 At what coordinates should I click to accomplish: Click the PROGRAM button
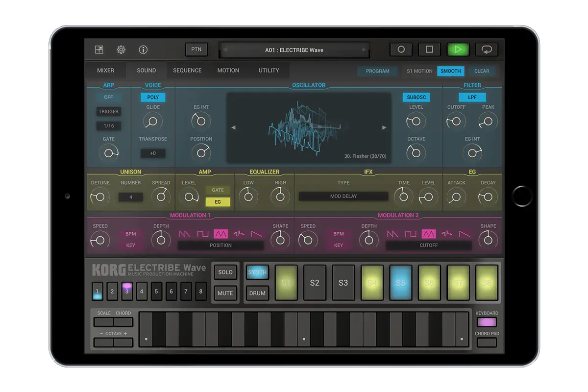pyautogui.click(x=378, y=71)
